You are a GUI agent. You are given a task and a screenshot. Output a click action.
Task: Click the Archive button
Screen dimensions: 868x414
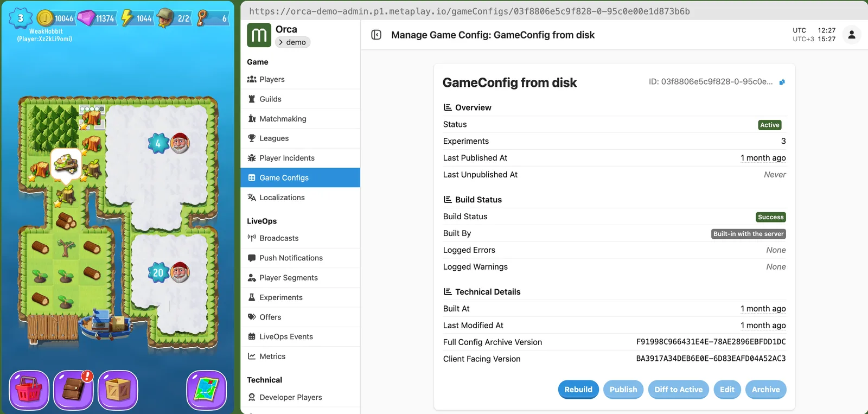pyautogui.click(x=765, y=390)
